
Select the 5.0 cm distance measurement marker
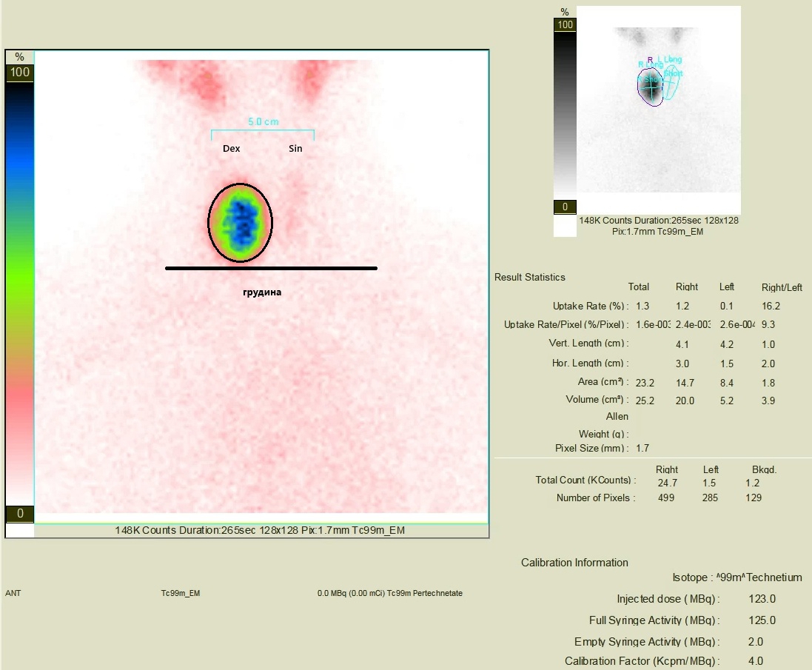[x=263, y=122]
